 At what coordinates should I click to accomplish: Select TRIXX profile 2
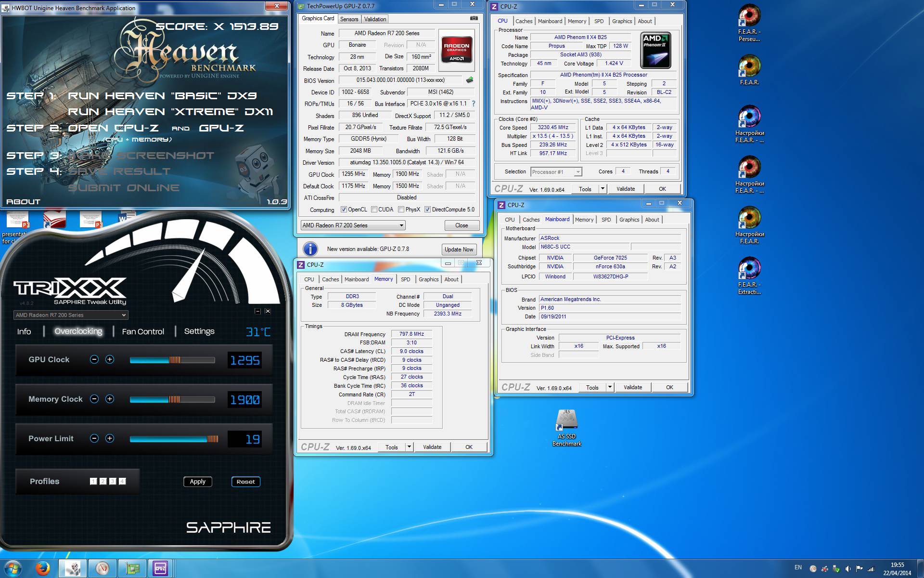(x=103, y=481)
